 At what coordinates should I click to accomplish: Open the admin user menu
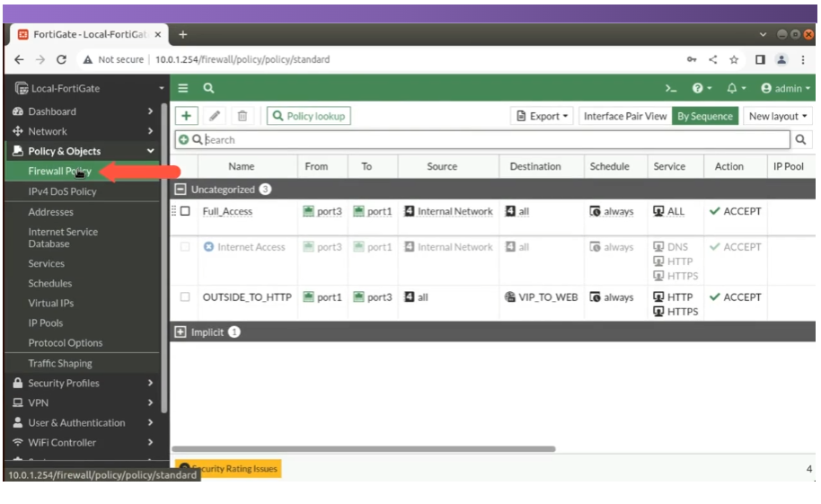pos(785,88)
